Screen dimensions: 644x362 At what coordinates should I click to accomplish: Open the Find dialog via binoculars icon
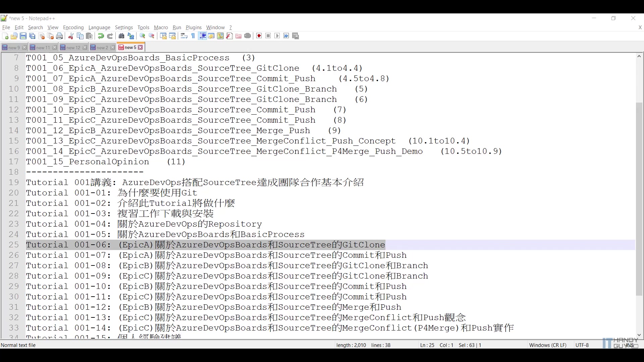121,36
